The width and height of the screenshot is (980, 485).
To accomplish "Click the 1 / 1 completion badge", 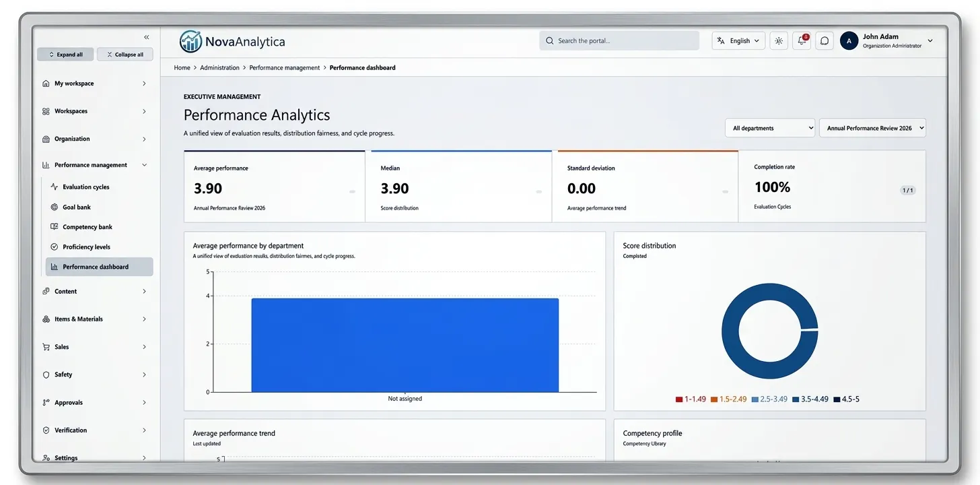I will tap(907, 191).
